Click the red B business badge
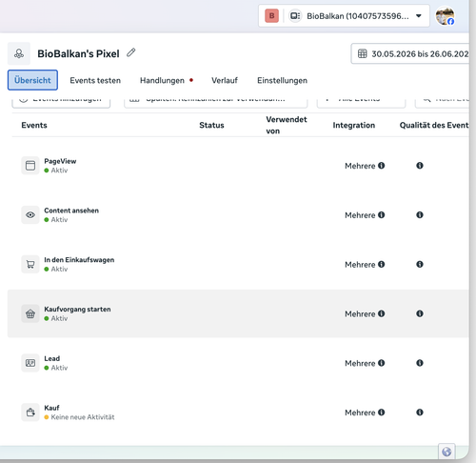This screenshot has width=476, height=463. tap(271, 16)
